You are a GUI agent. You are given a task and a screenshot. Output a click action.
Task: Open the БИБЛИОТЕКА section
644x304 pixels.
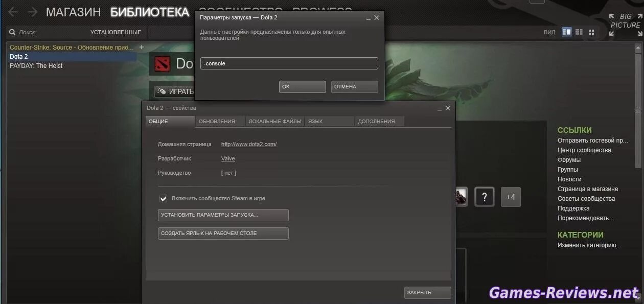(x=150, y=12)
